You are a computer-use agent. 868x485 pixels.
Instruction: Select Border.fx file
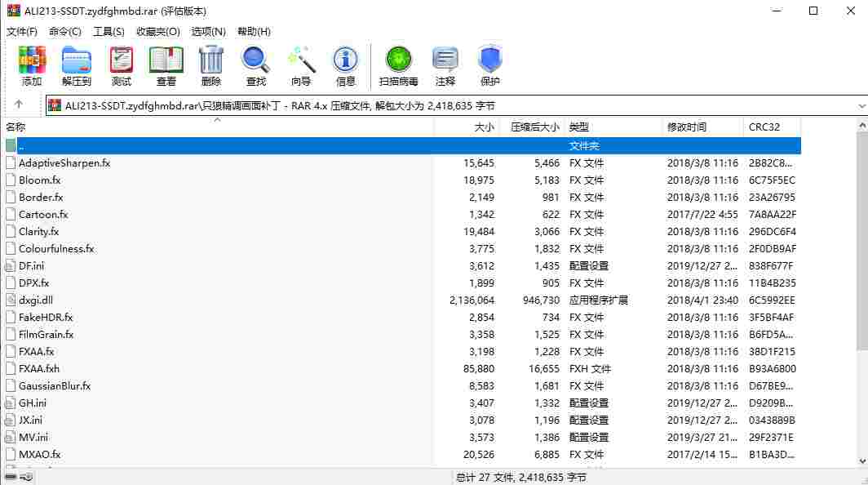(x=41, y=198)
